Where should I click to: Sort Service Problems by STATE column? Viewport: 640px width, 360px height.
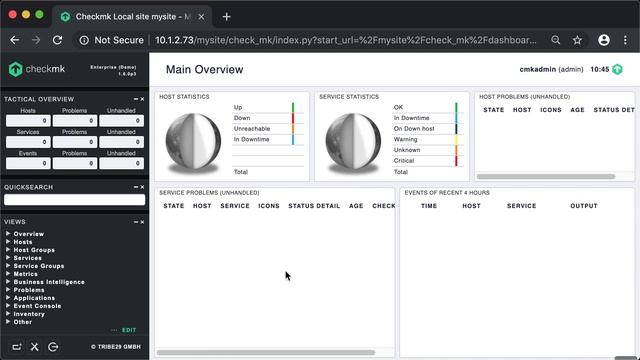tap(174, 206)
